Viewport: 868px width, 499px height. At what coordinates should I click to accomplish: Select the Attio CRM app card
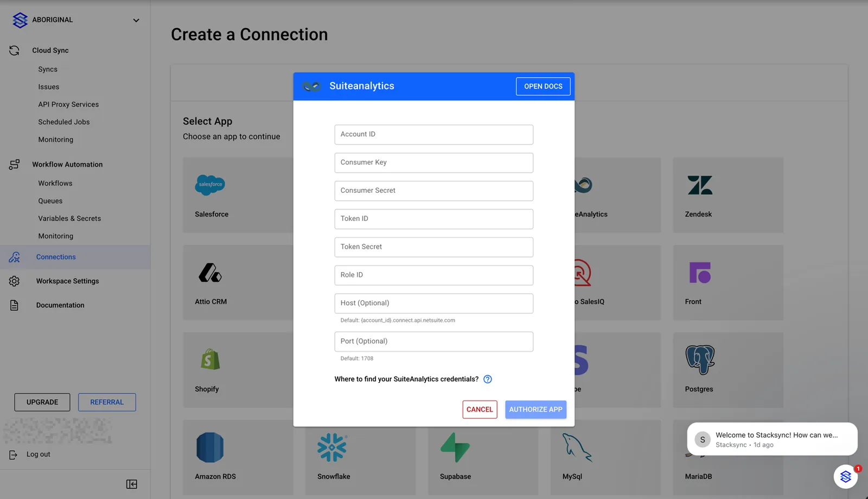pyautogui.click(x=238, y=282)
